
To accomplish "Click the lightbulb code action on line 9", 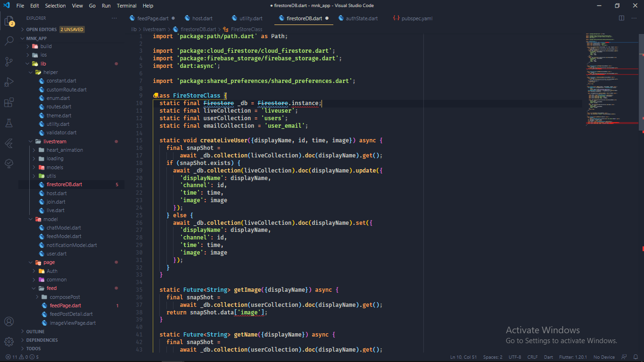I will pyautogui.click(x=155, y=96).
